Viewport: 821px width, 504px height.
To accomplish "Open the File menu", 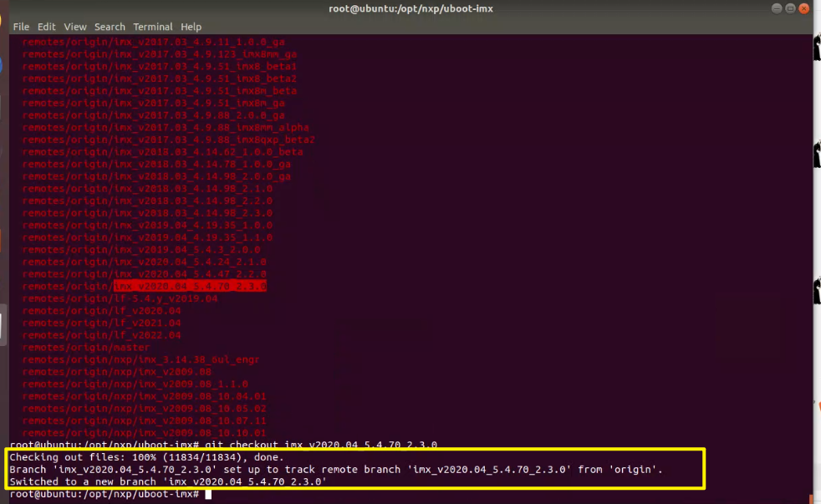I will coord(21,27).
